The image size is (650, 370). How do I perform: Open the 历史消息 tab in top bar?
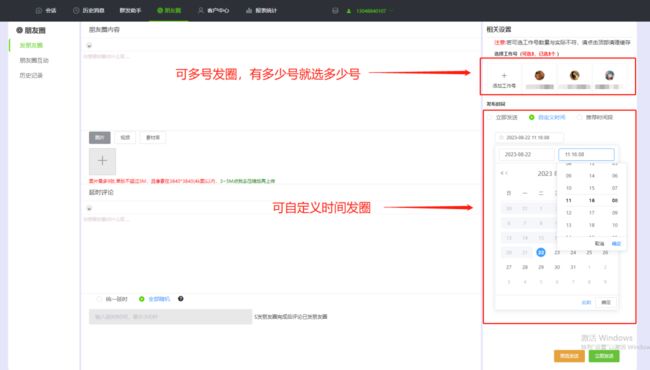pos(89,10)
